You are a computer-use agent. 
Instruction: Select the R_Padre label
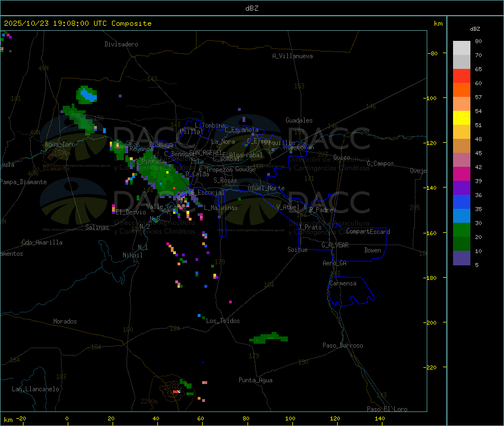pos(320,210)
